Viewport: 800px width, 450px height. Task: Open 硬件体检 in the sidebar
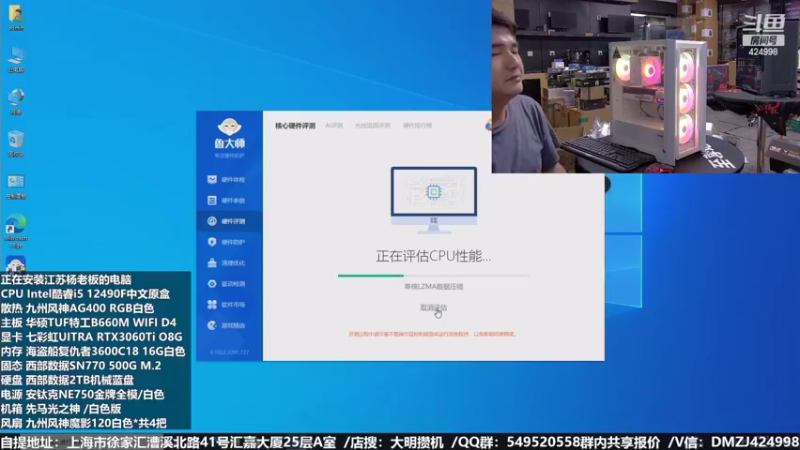click(x=229, y=180)
